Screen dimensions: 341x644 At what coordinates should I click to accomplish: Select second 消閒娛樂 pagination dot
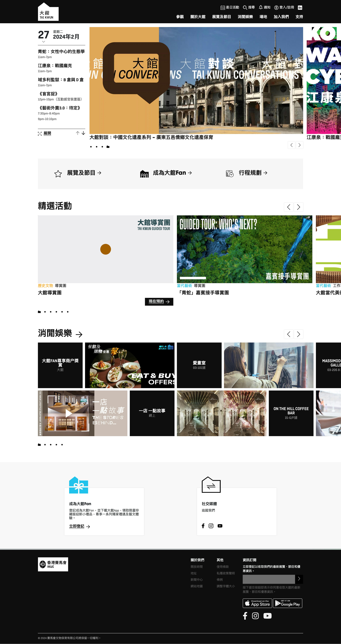click(x=45, y=445)
